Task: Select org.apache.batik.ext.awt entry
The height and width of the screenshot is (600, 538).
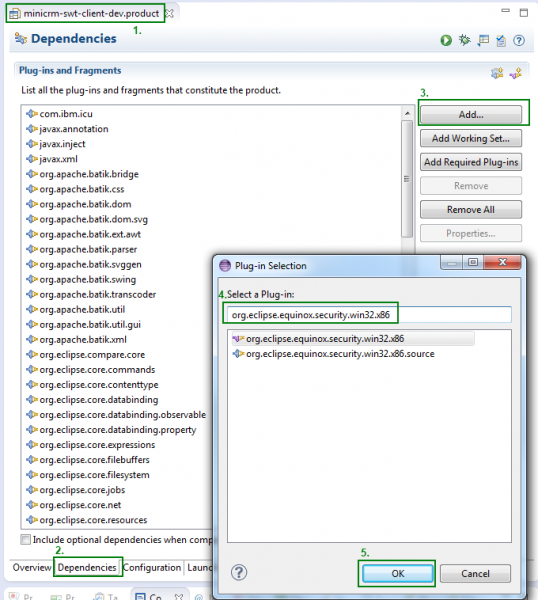Action: pyautogui.click(x=83, y=234)
